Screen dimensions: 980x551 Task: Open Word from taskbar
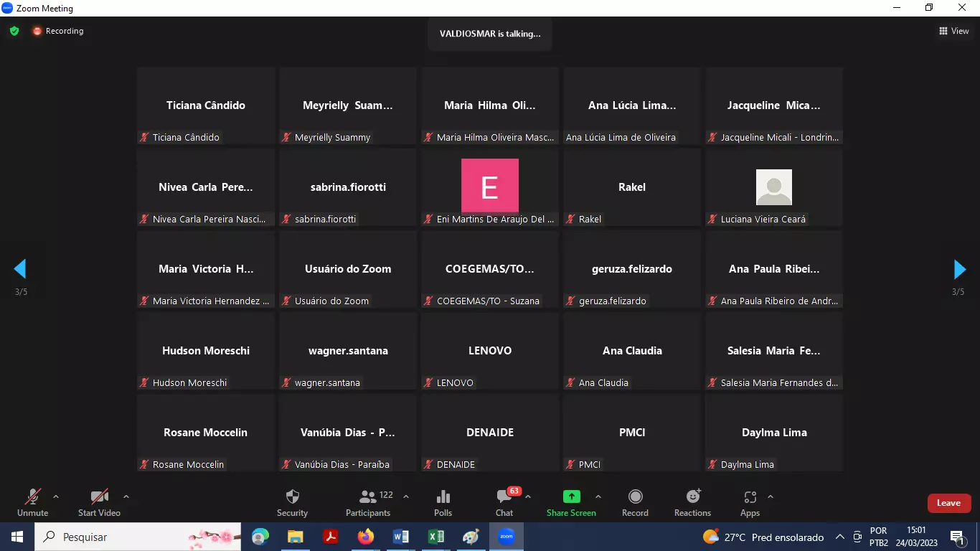(401, 537)
